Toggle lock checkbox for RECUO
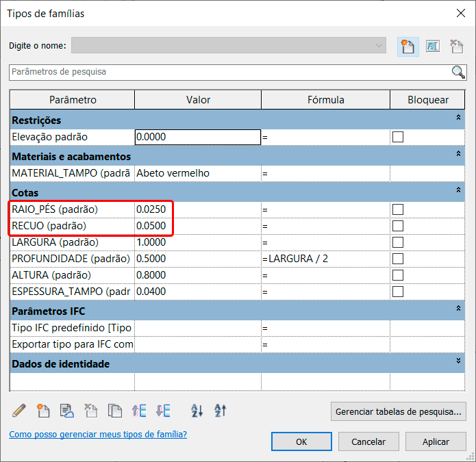476x462 pixels. coord(398,226)
